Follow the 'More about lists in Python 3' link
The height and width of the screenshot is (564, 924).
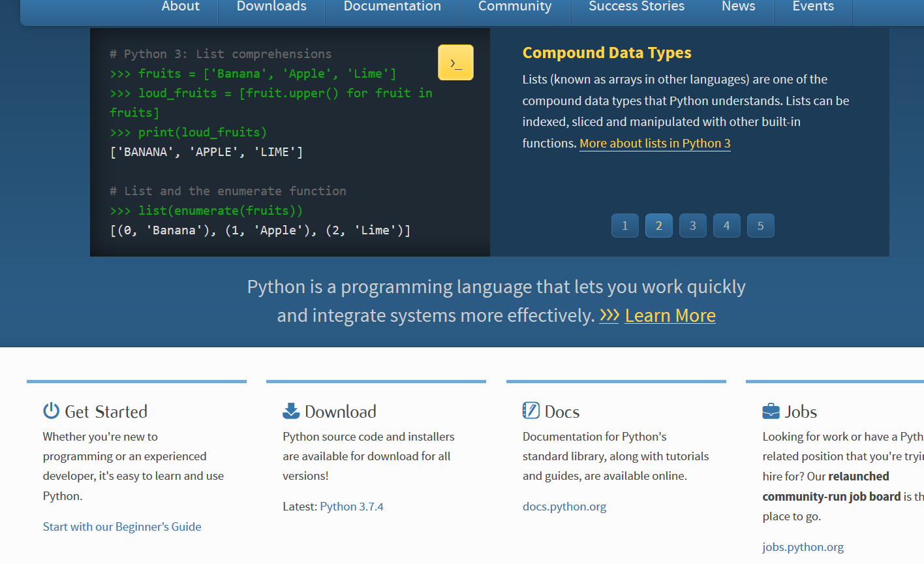coord(655,144)
